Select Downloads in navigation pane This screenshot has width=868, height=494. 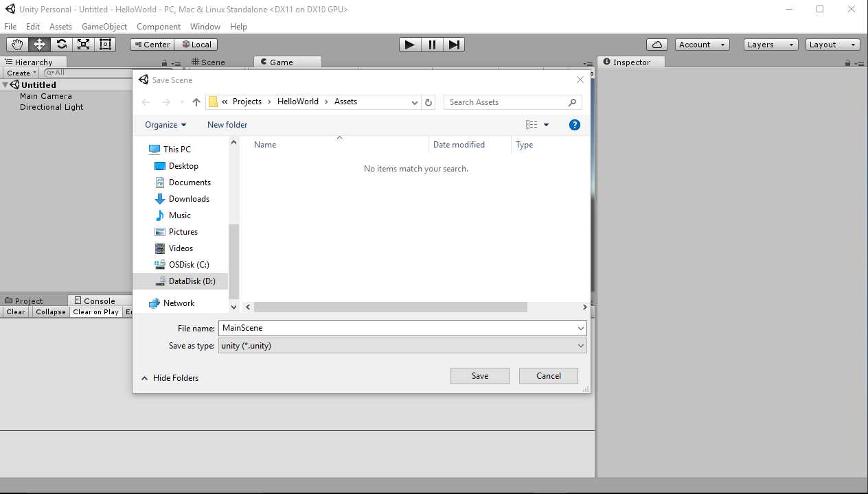pos(189,199)
